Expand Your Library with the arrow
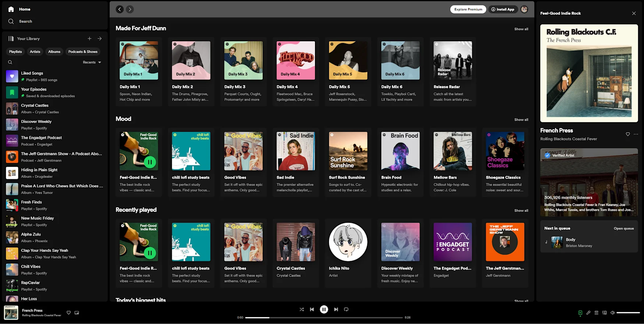The image size is (644, 324). [x=100, y=39]
